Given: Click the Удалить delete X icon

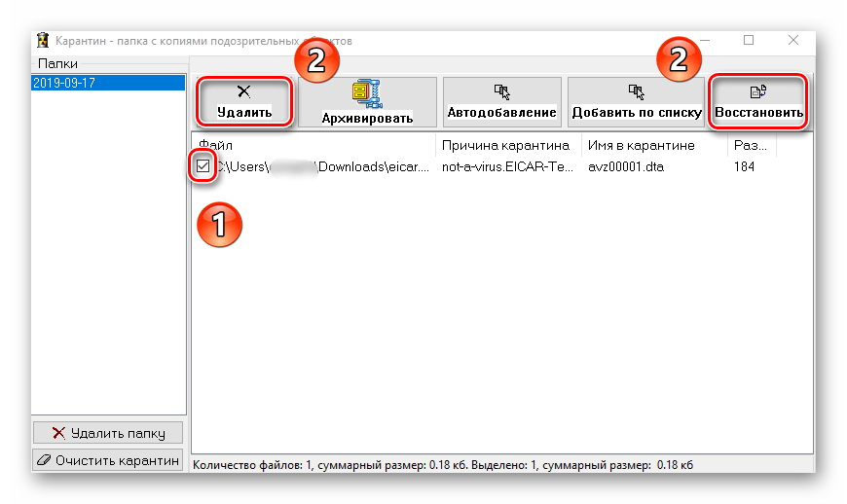Looking at the screenshot, I should (244, 92).
